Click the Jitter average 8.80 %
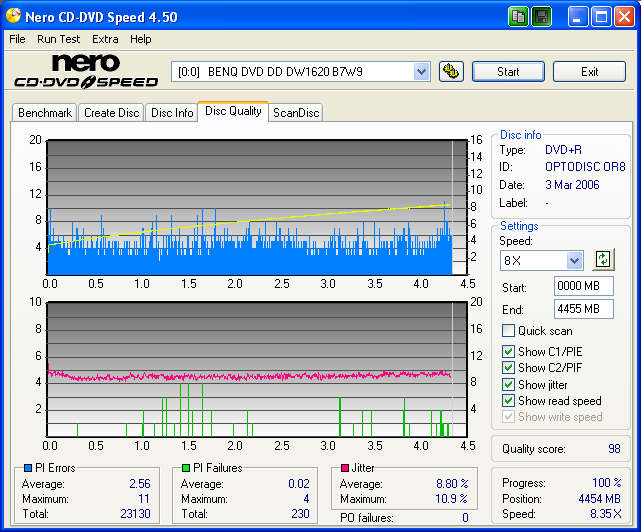641x532 pixels. 452,484
